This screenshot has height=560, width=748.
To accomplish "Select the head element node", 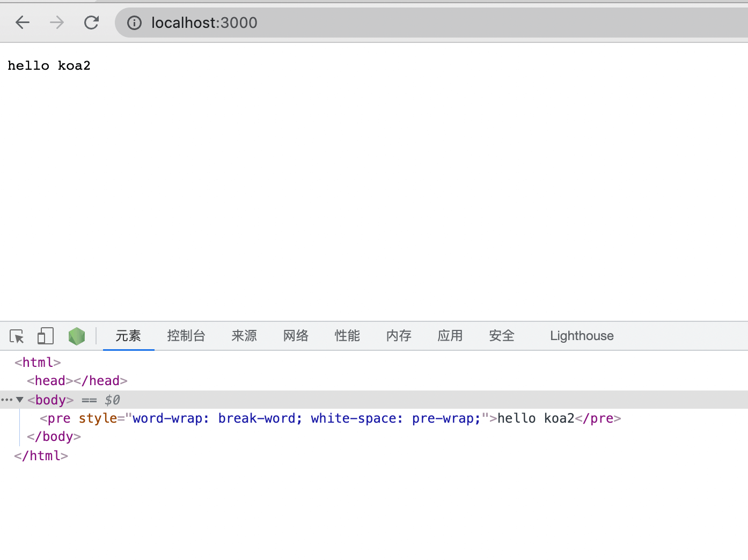I will [77, 381].
